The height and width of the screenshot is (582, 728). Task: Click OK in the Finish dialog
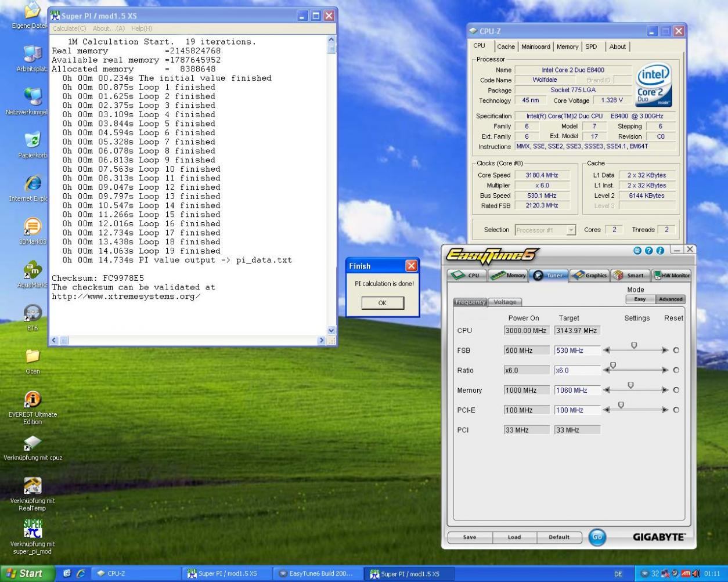point(382,303)
